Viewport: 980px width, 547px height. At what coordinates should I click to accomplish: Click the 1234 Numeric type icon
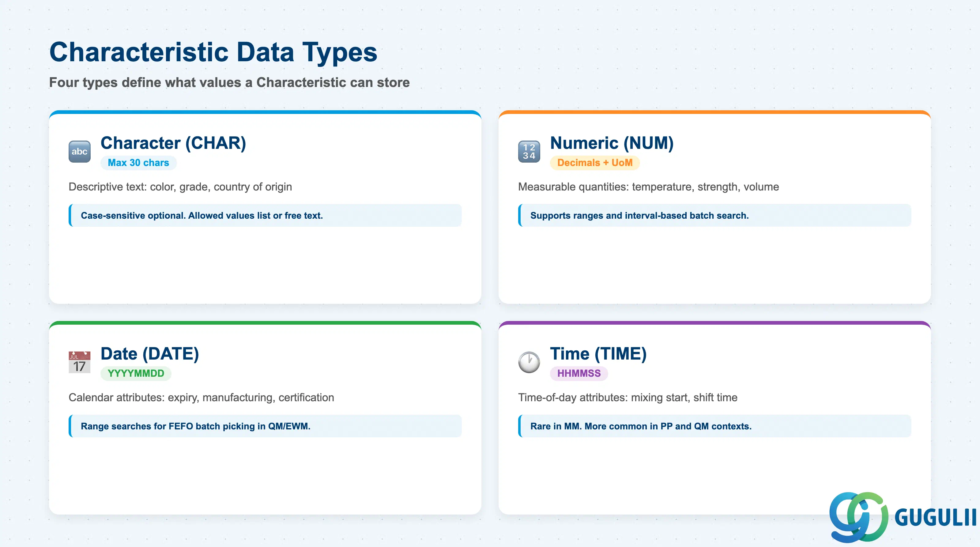[x=529, y=151]
